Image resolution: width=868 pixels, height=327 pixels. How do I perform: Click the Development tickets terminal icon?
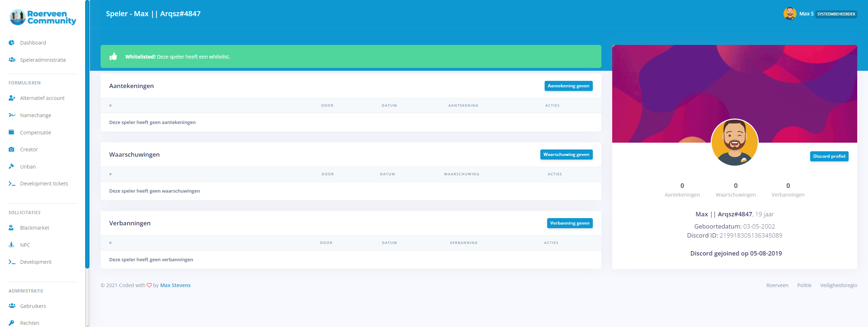(x=12, y=184)
